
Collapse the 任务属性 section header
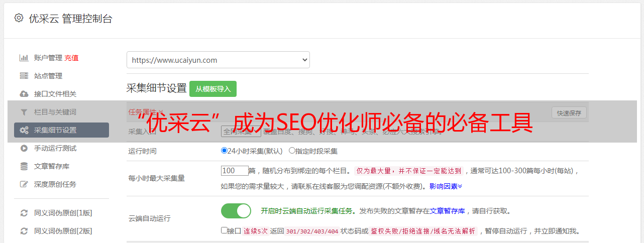[146, 112]
